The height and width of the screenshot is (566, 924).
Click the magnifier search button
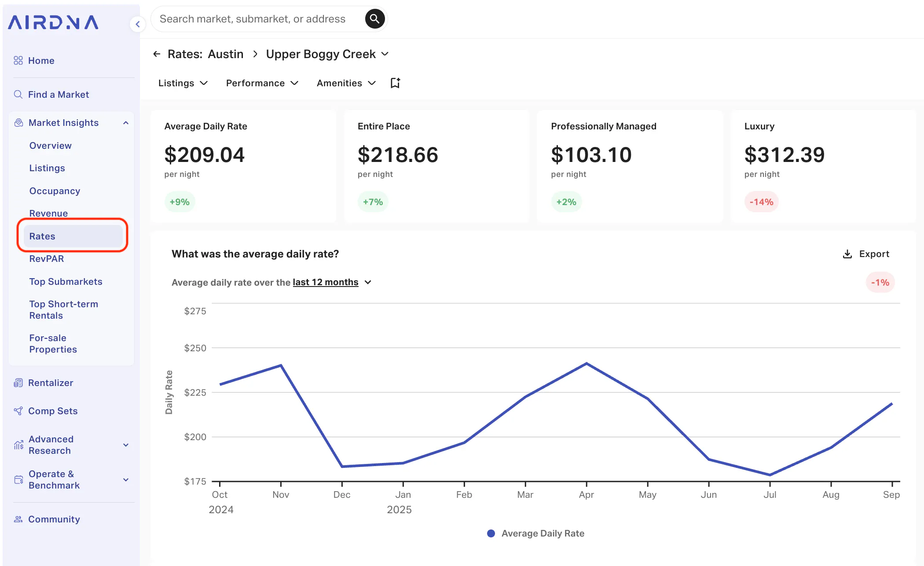(375, 18)
